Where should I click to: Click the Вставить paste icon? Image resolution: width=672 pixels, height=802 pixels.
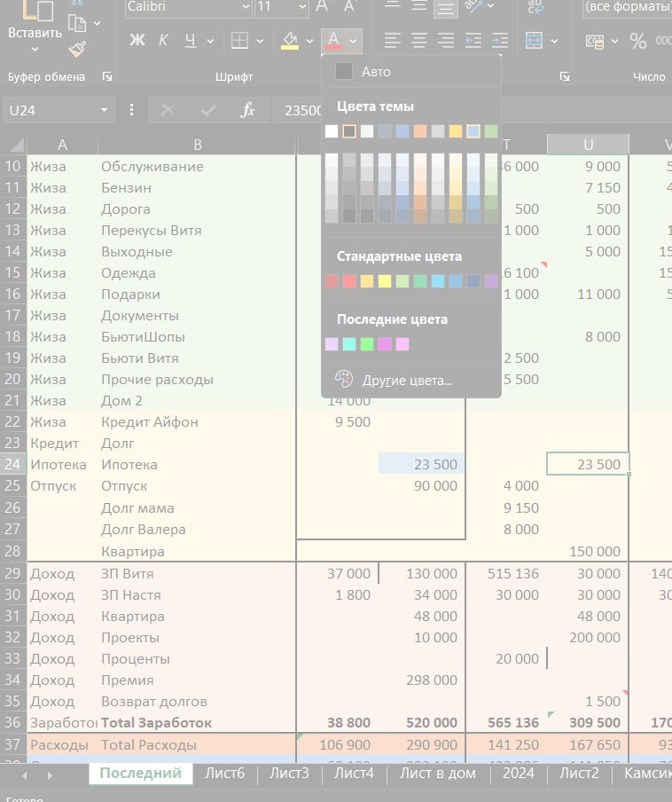pyautogui.click(x=38, y=11)
